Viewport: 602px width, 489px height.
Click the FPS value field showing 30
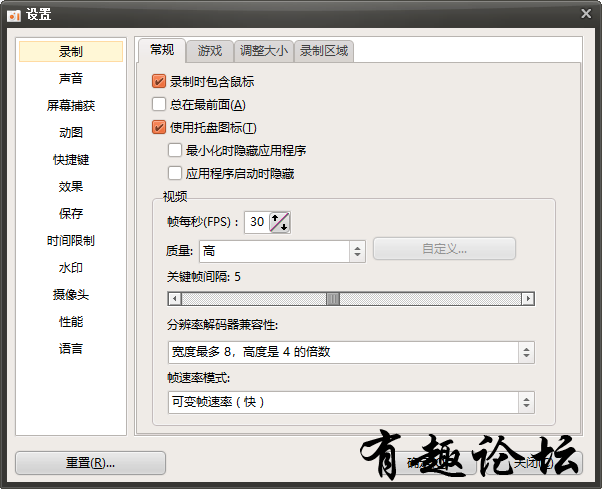(257, 222)
